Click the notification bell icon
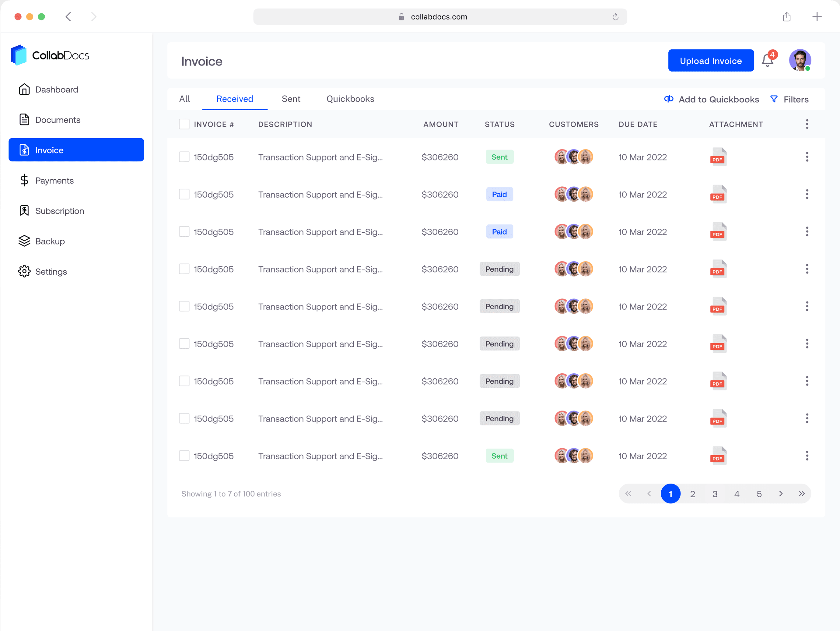The width and height of the screenshot is (840, 631). pyautogui.click(x=768, y=60)
